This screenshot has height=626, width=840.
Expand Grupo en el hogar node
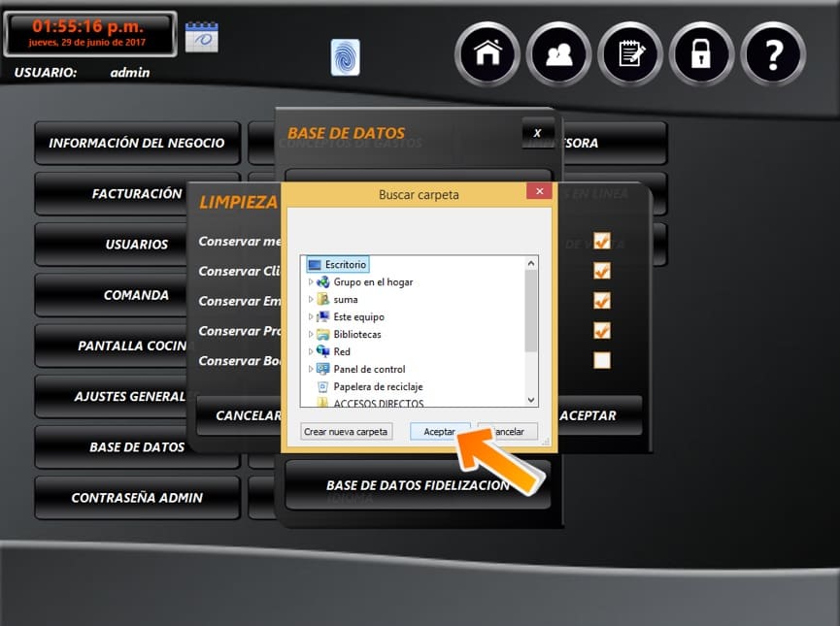(312, 282)
